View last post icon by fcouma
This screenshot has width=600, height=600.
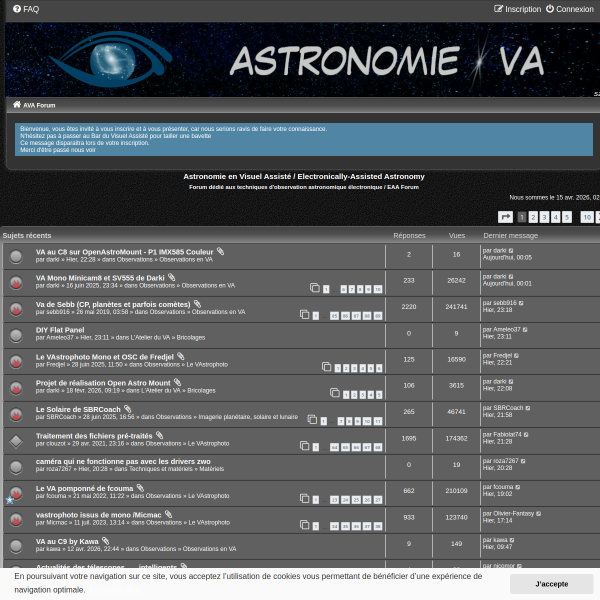coord(518,487)
